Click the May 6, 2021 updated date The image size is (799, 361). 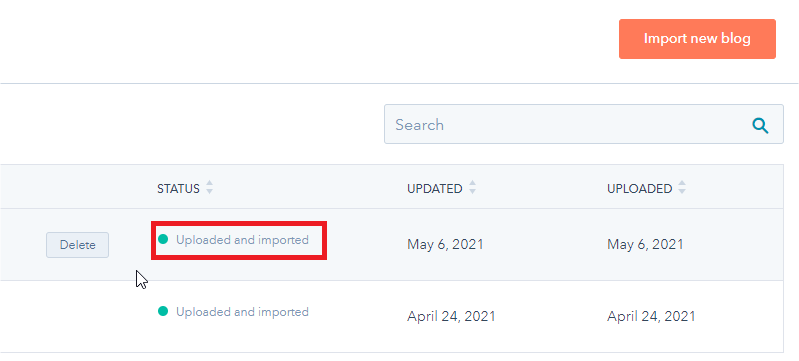(x=445, y=245)
